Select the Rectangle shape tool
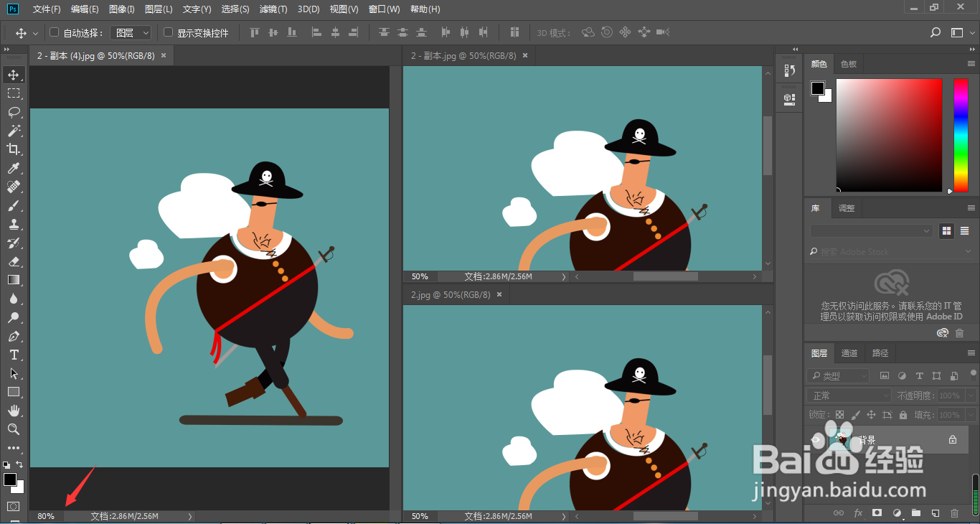 pyautogui.click(x=14, y=392)
